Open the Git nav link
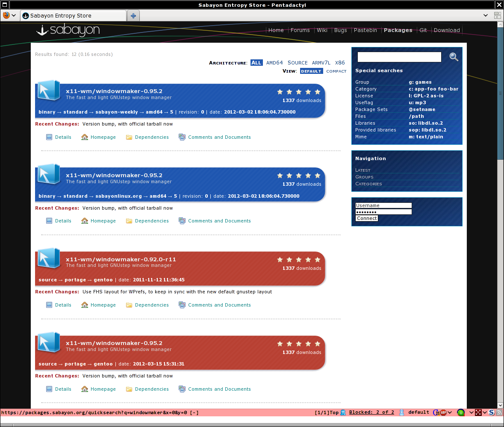This screenshot has width=504, height=427. 423,30
